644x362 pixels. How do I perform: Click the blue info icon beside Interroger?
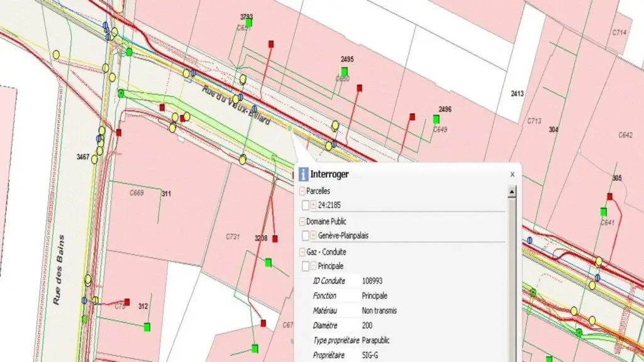pos(303,174)
